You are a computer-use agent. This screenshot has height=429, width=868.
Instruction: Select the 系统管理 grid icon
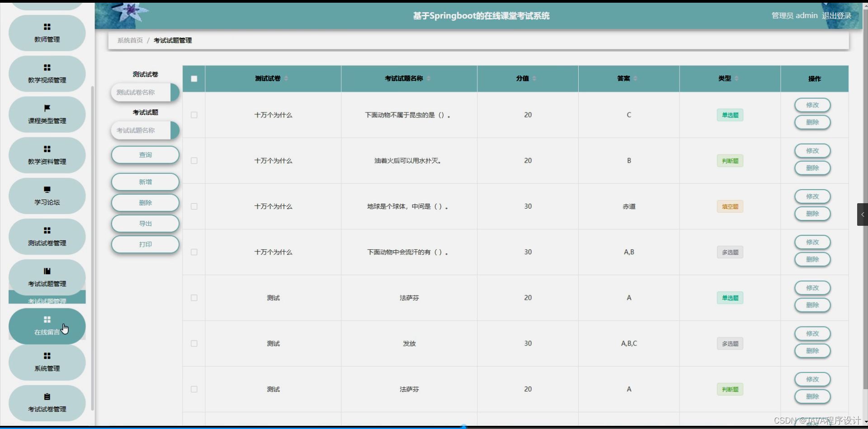(x=47, y=356)
